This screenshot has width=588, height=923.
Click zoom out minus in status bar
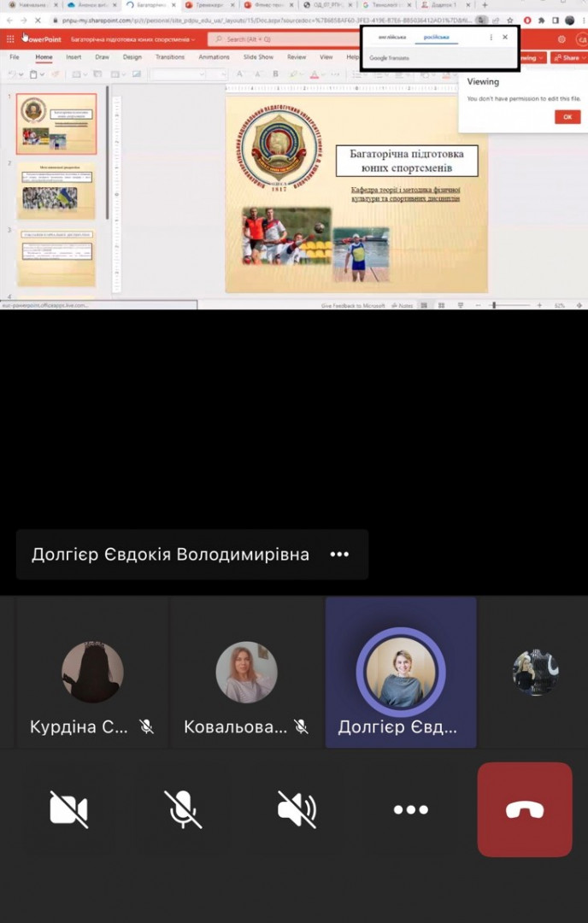(x=478, y=305)
